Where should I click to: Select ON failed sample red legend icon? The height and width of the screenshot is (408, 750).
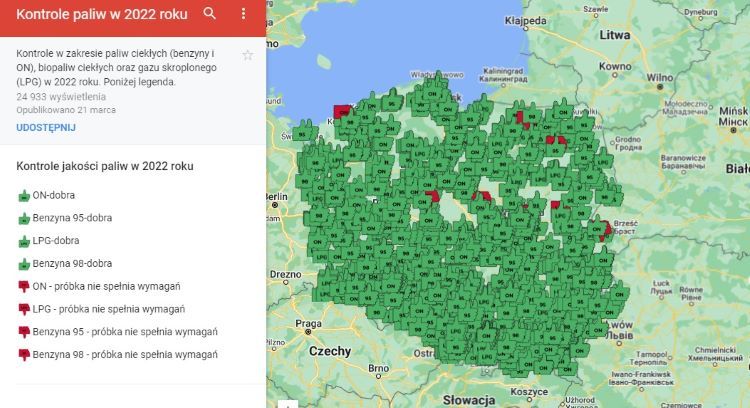(x=24, y=287)
